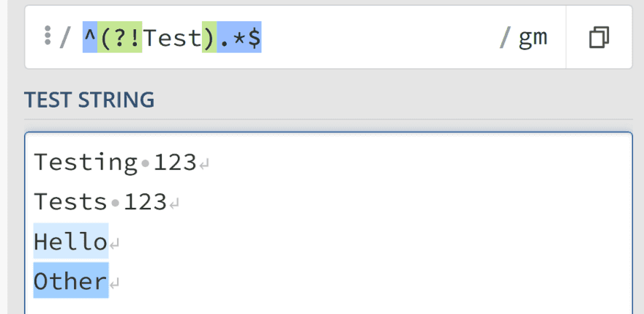Open the gm regex flags selector
Screen dimensions: 644x314
coord(533,38)
